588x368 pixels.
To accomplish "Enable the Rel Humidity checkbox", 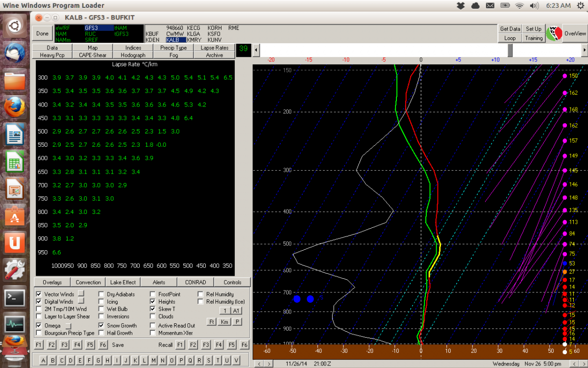I will (200, 294).
